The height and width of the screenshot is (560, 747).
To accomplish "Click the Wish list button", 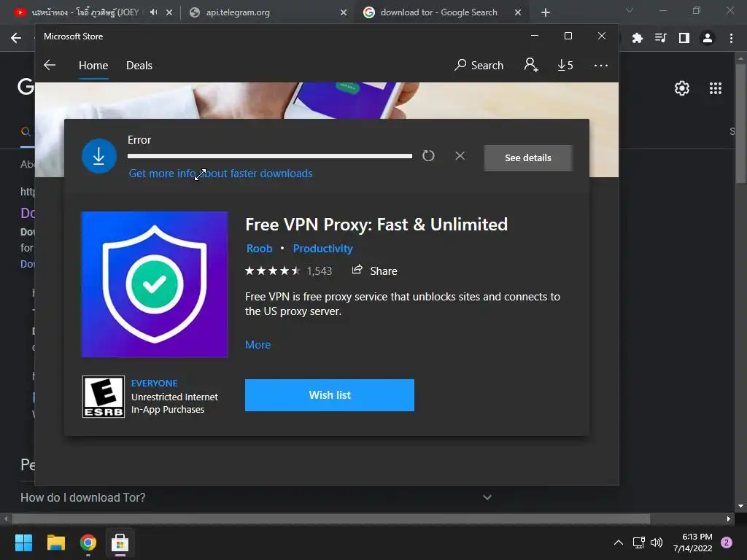I will click(330, 395).
